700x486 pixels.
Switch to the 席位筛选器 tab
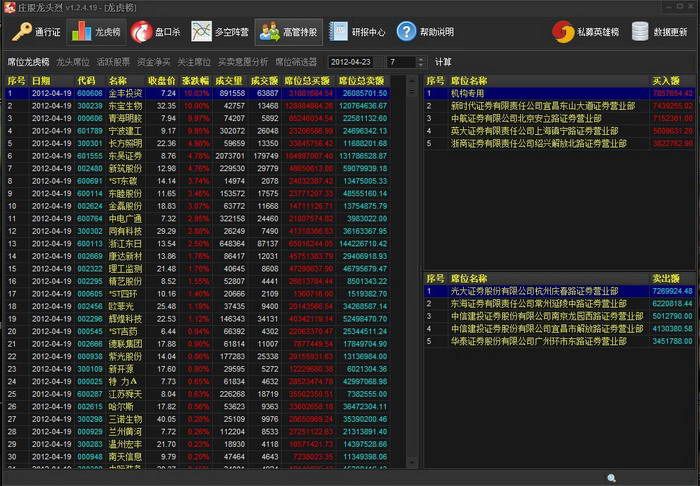296,62
